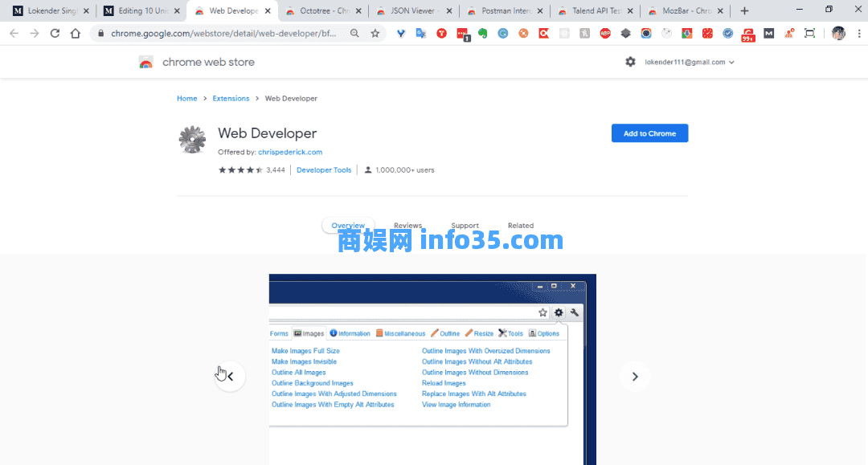This screenshot has width=868, height=465.
Task: Click the 1,000,000+ users text
Action: pos(404,169)
